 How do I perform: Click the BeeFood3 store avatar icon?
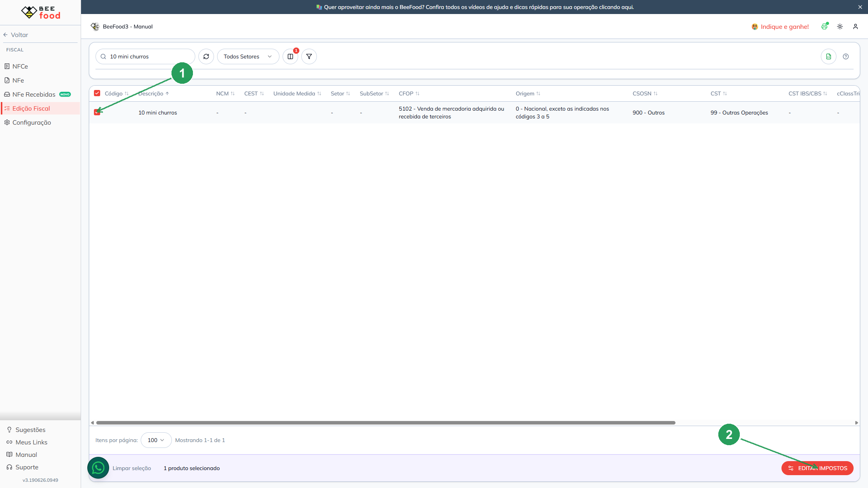[x=95, y=26]
